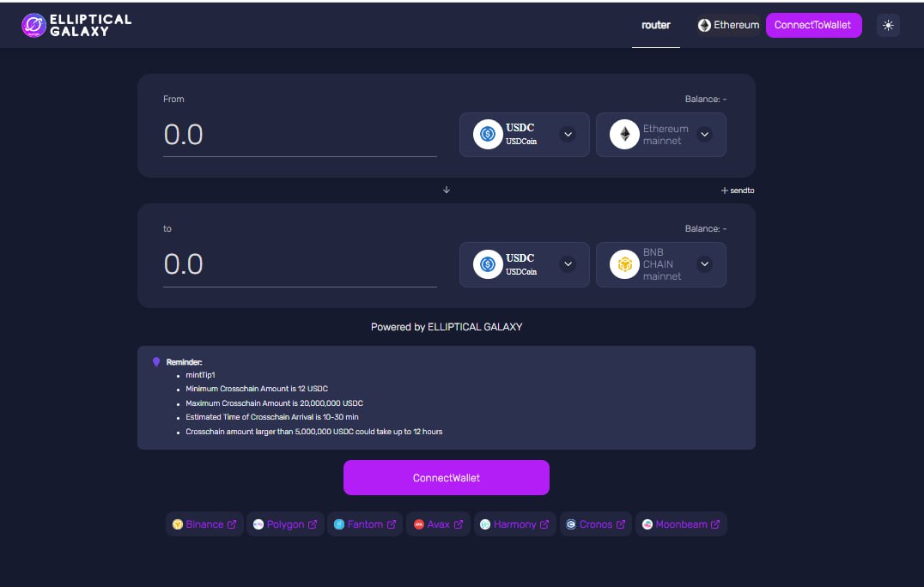Expand the BNB CHAIN mainnet dropdown chevron
924x587 pixels.
coord(705,263)
